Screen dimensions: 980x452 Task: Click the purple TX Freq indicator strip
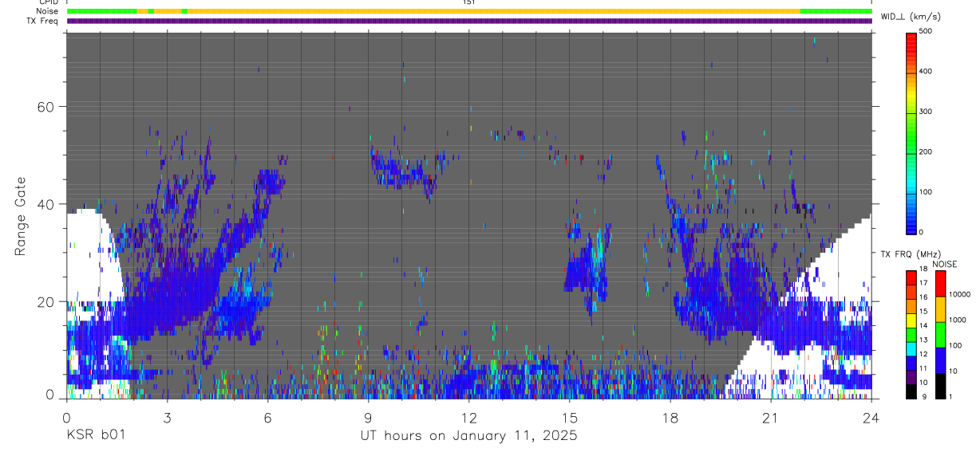[469, 21]
